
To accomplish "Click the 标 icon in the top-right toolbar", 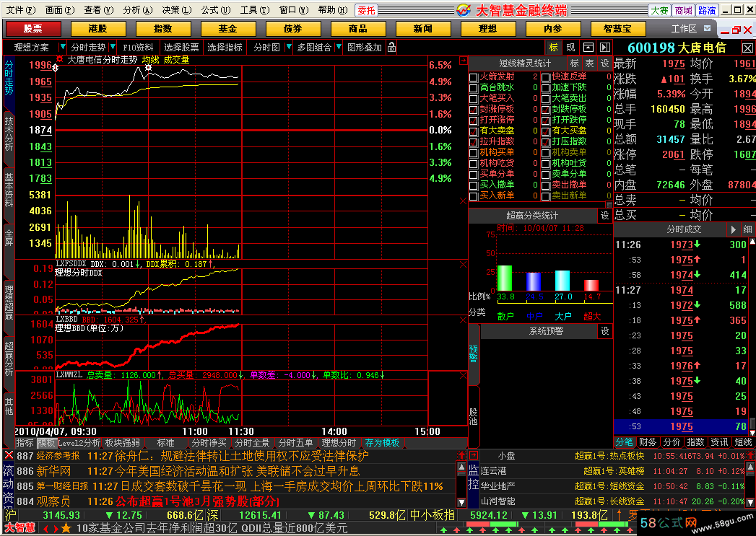I will (x=554, y=47).
